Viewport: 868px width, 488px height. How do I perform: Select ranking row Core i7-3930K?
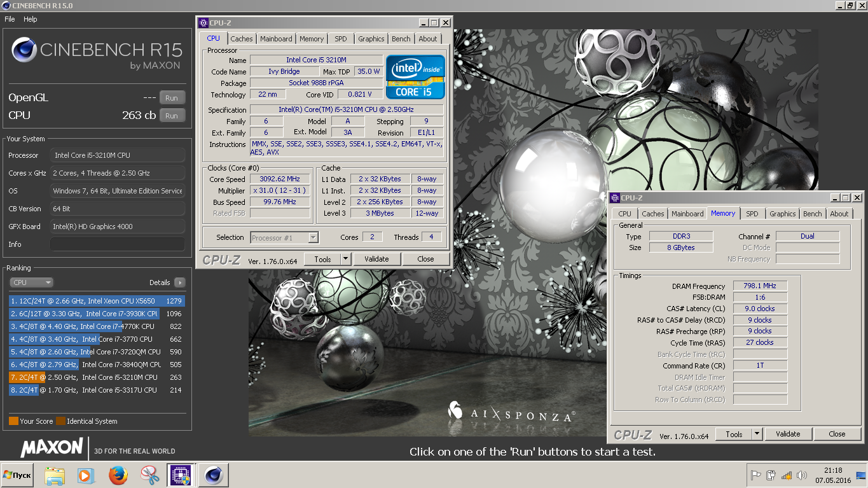coord(96,314)
